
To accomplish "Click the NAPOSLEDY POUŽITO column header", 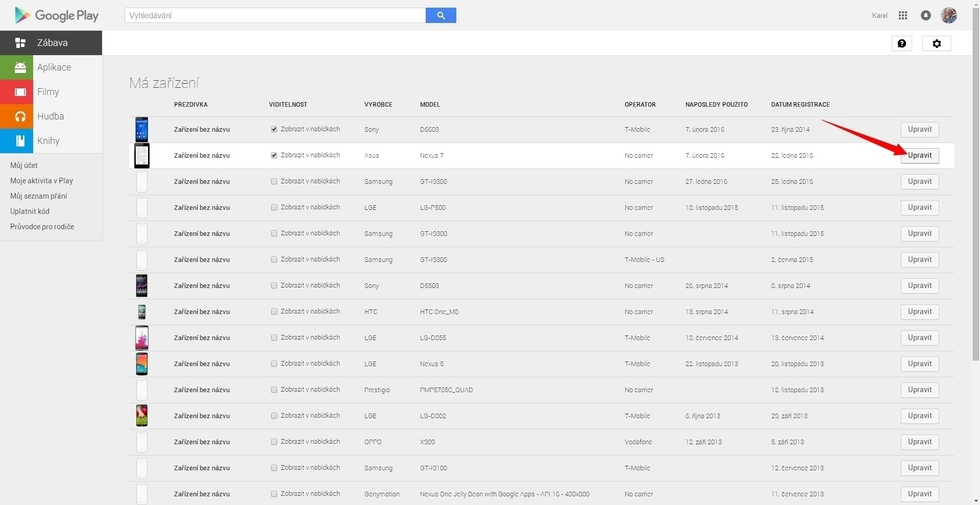I will coord(717,105).
